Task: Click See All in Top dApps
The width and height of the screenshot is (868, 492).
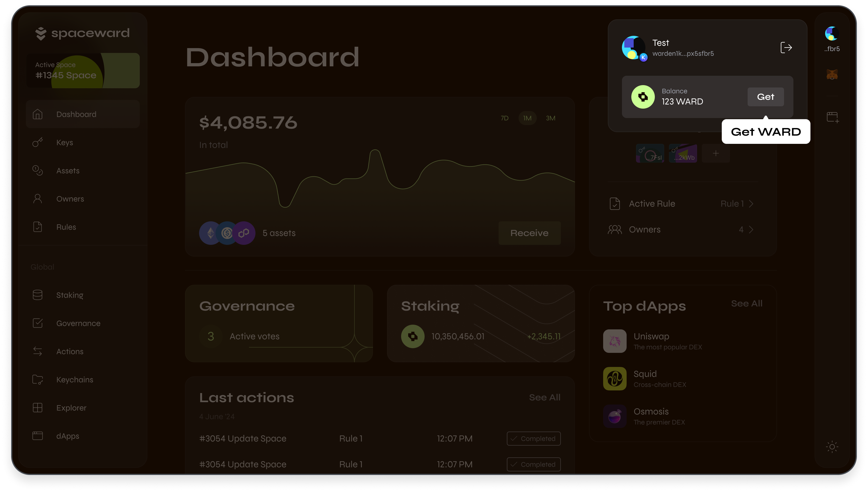Action: tap(746, 304)
